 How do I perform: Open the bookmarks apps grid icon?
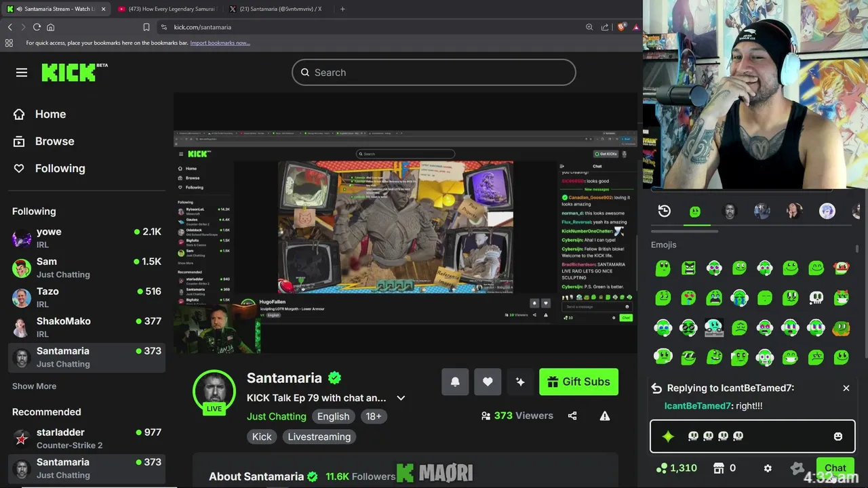point(9,43)
